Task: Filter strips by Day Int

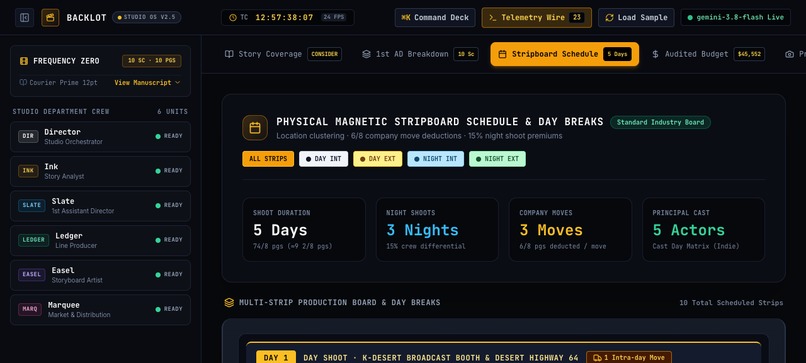Action: click(324, 159)
